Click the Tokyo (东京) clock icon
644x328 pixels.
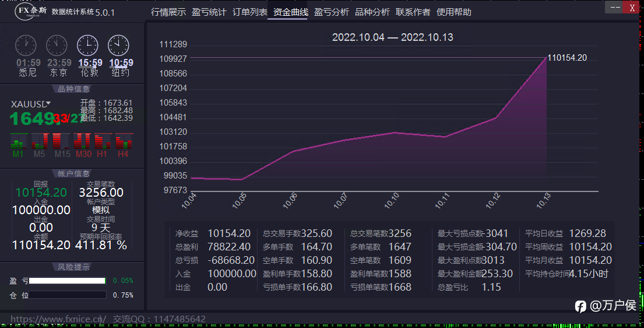click(57, 46)
